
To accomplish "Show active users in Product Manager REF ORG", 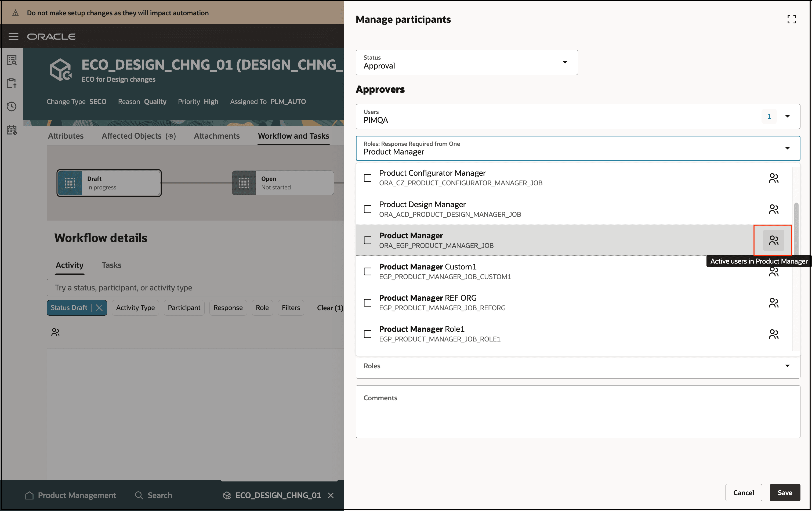I will (x=774, y=303).
